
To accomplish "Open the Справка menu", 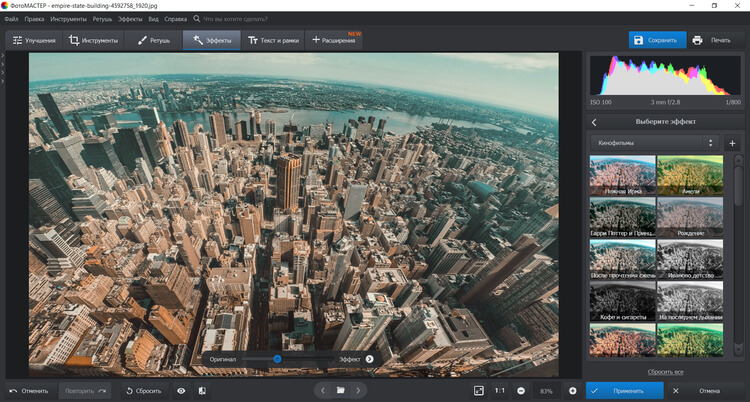I will tap(176, 19).
